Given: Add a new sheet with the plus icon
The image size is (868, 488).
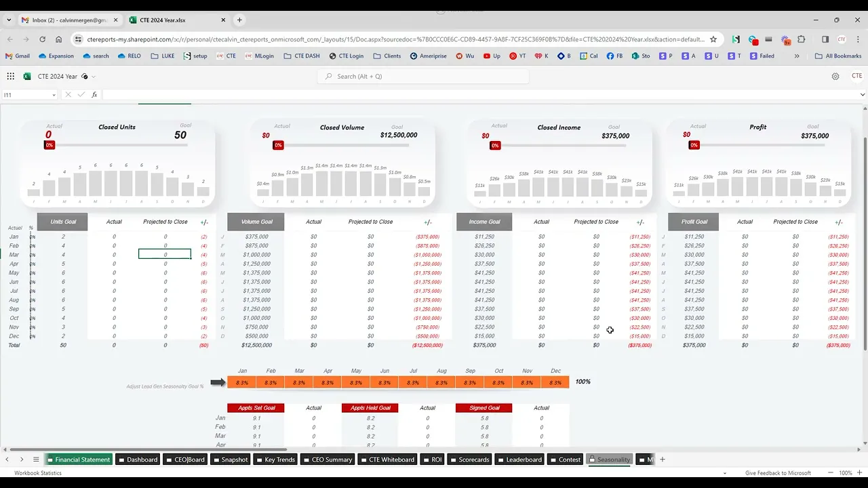Looking at the screenshot, I should pos(663,460).
